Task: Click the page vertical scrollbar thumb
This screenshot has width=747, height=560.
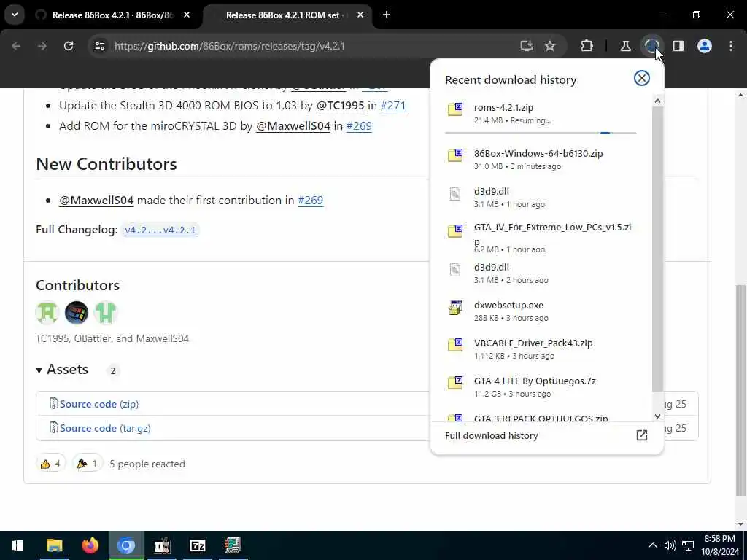Action: (x=740, y=391)
